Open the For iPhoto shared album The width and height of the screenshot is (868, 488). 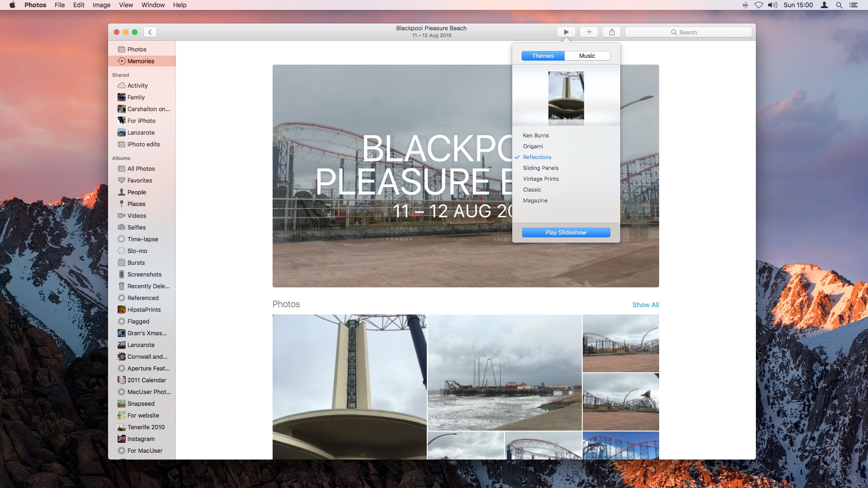point(142,121)
